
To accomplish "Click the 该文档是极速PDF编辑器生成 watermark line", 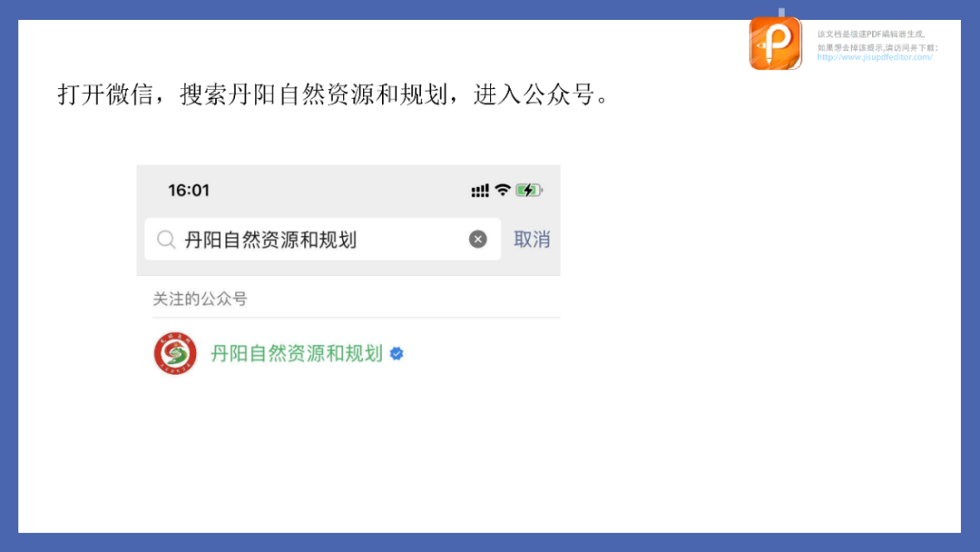I will (871, 34).
